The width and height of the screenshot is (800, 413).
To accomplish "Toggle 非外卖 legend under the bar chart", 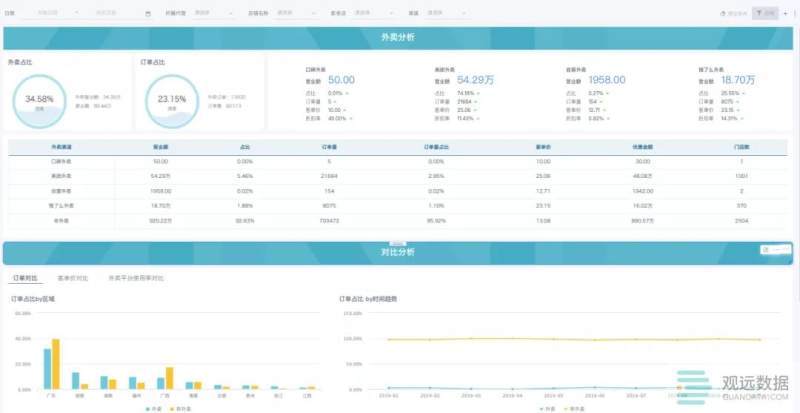I will tap(176, 408).
